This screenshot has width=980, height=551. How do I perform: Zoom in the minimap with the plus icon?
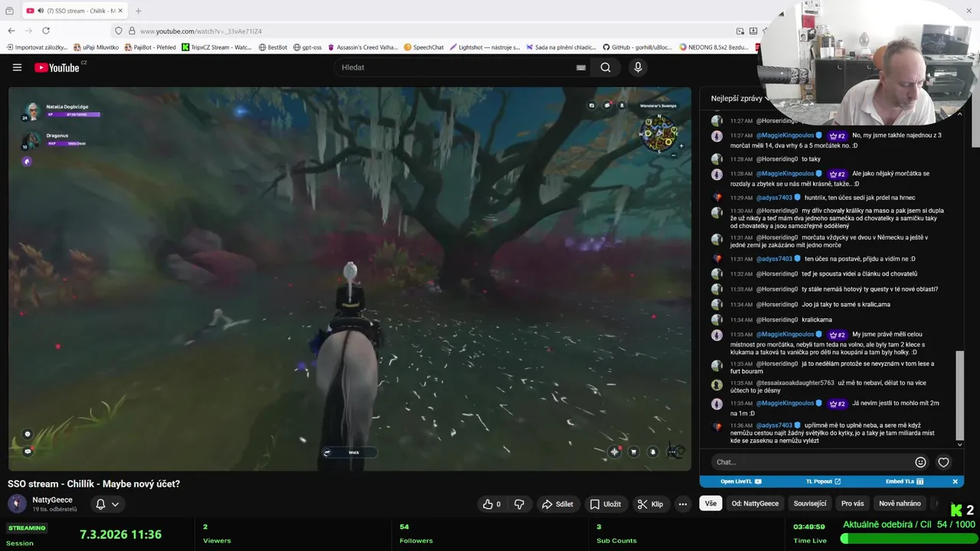coord(681,145)
